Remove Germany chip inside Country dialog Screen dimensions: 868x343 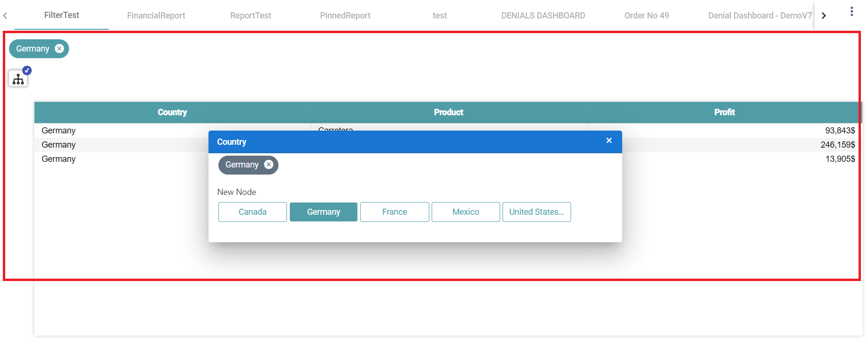[269, 165]
